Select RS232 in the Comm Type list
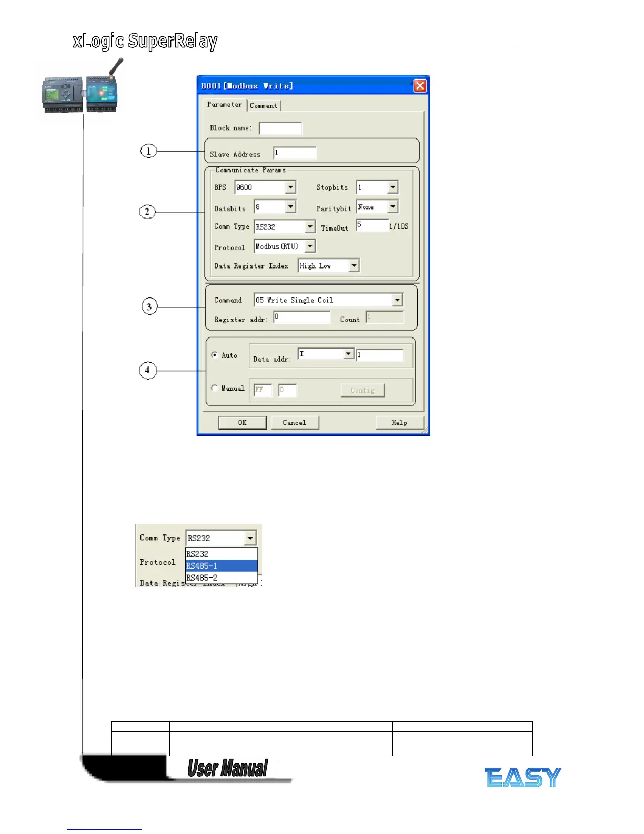Viewport: 644px width, 834px height. pos(222,554)
